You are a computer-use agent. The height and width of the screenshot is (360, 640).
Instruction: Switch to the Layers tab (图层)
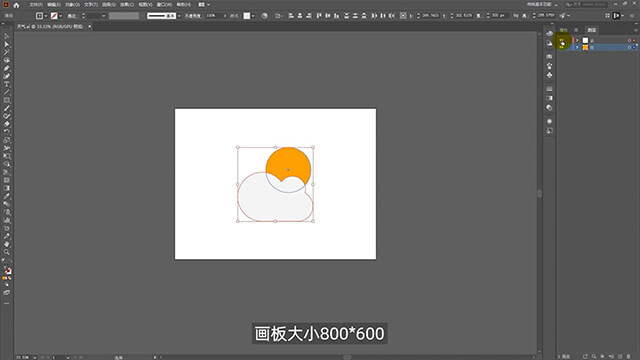[591, 30]
